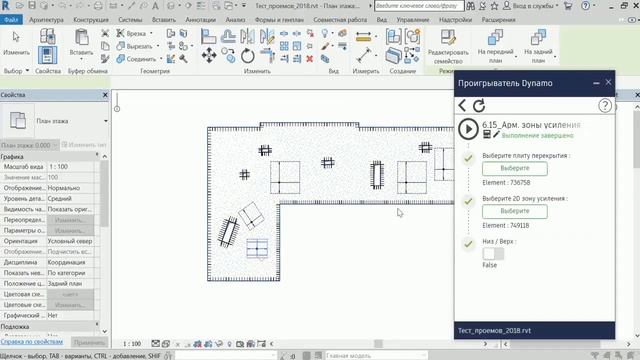The image size is (640, 360).
Task: Click the Paste (Вставить) clipboard icon
Action: [82, 38]
